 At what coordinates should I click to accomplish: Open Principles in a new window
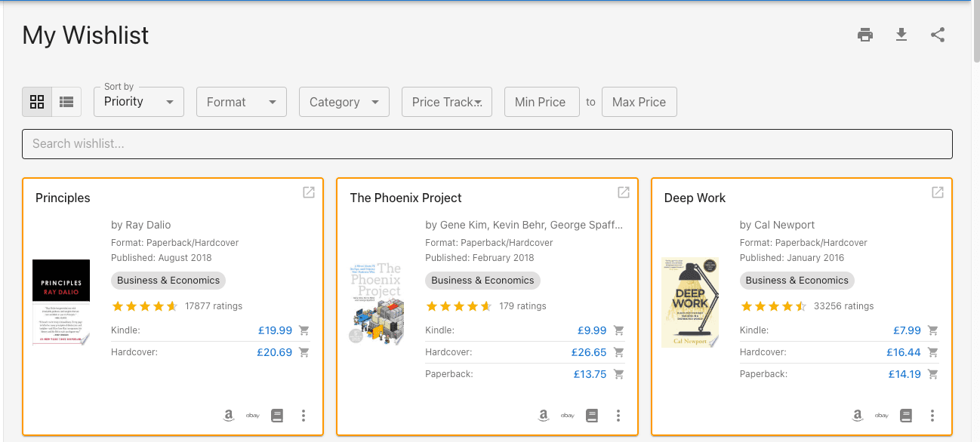(x=309, y=192)
